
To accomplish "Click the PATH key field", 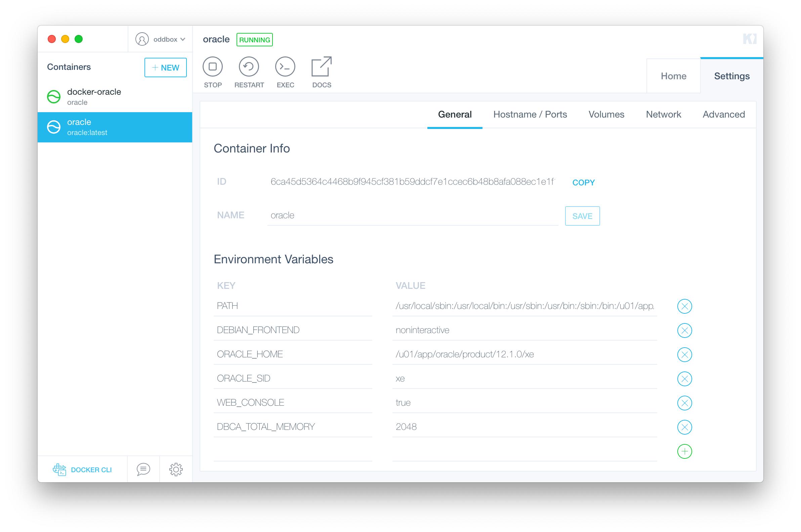I will 293,306.
